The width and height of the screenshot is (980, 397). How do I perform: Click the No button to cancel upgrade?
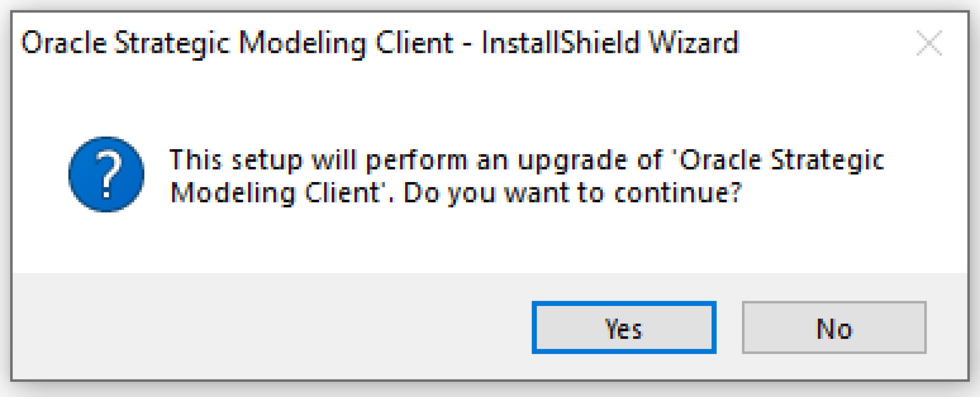click(834, 327)
